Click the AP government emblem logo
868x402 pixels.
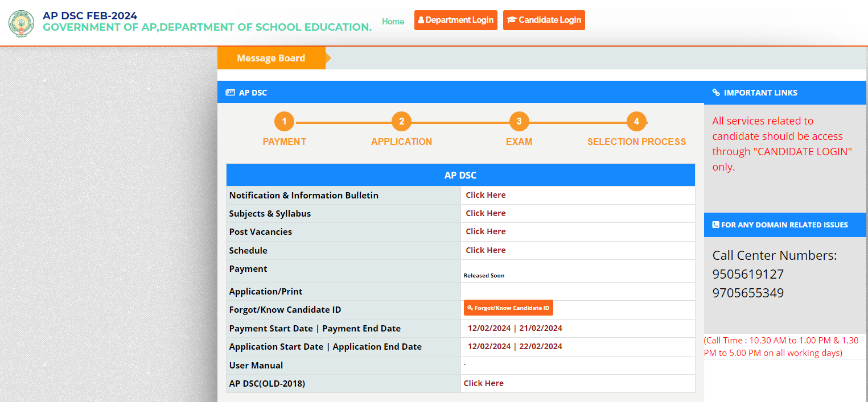21,22
